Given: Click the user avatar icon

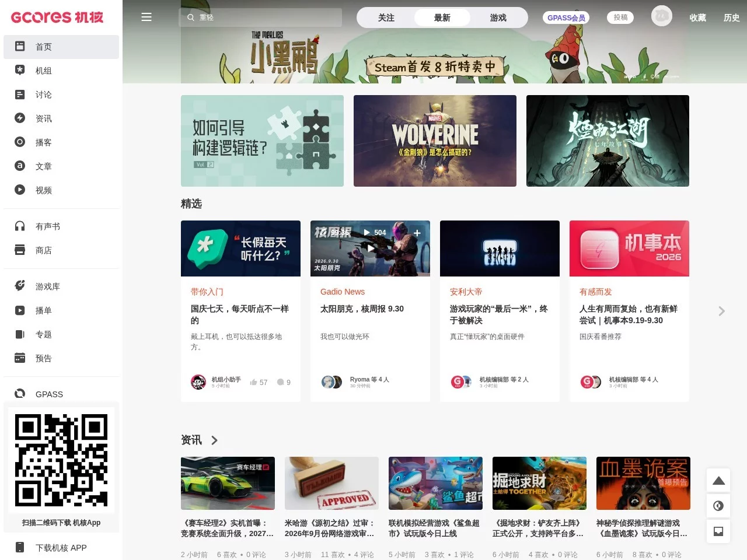Looking at the screenshot, I should coord(662,16).
